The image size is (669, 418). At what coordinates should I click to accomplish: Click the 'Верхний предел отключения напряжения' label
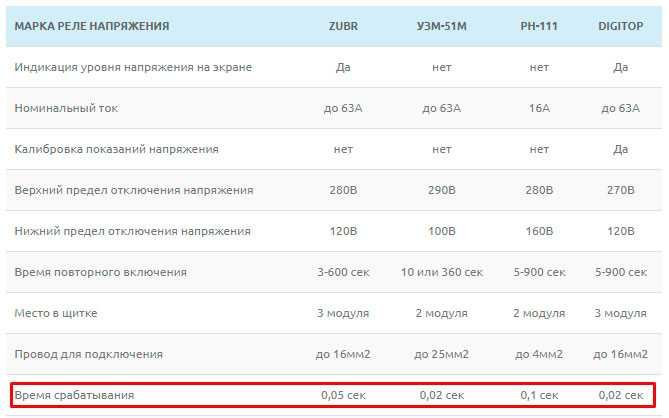coord(134,190)
